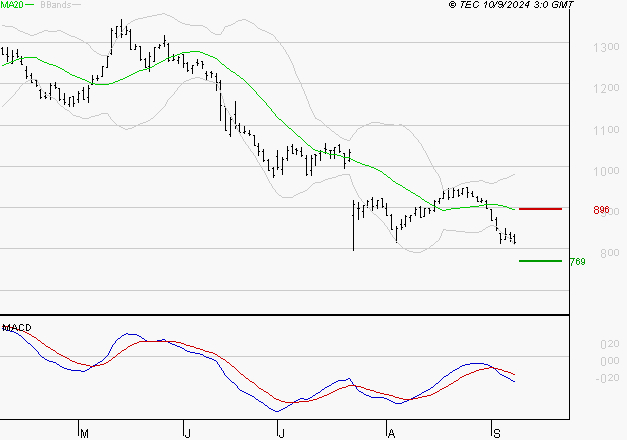
Task: Click the green 769 support value
Action: [x=577, y=262]
